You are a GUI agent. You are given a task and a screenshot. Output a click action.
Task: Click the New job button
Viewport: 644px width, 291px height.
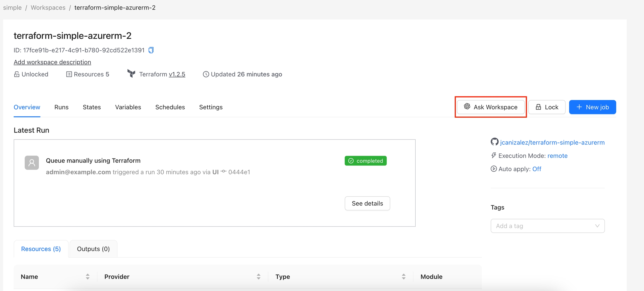(x=592, y=107)
